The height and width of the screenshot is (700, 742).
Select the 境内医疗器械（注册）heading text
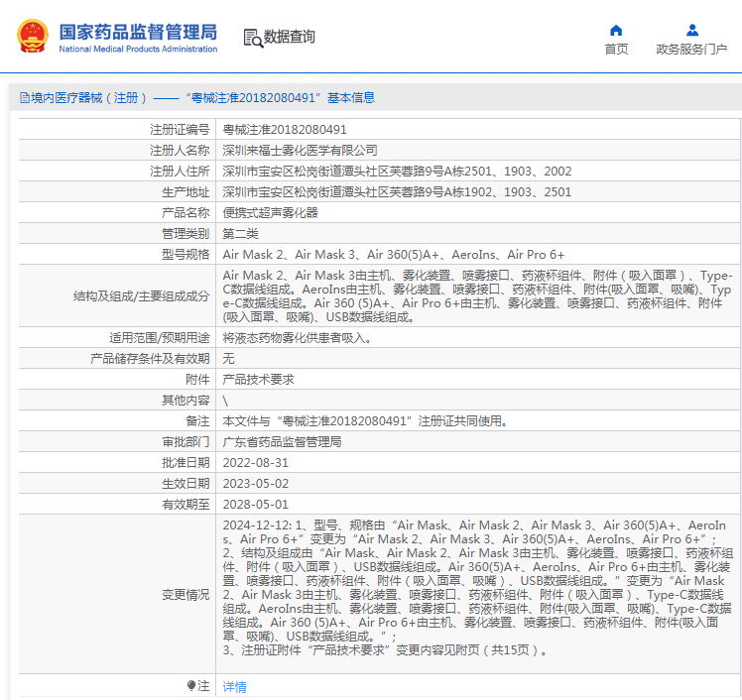[88, 98]
